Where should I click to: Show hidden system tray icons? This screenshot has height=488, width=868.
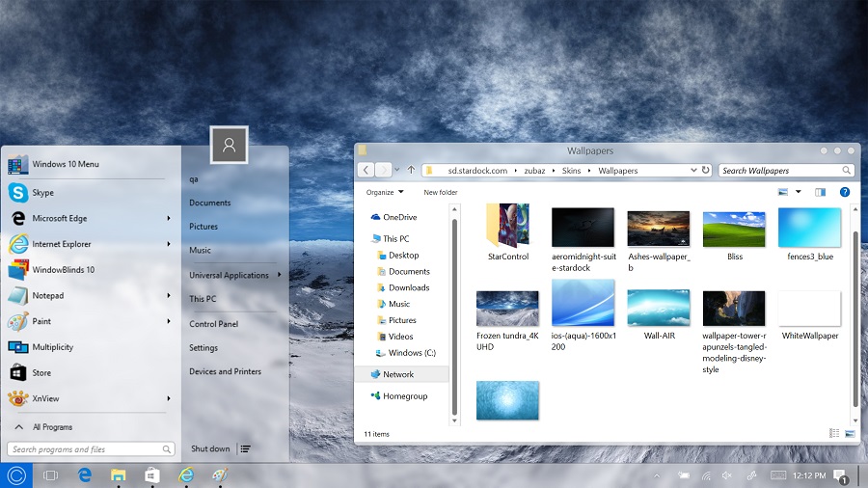pos(657,475)
